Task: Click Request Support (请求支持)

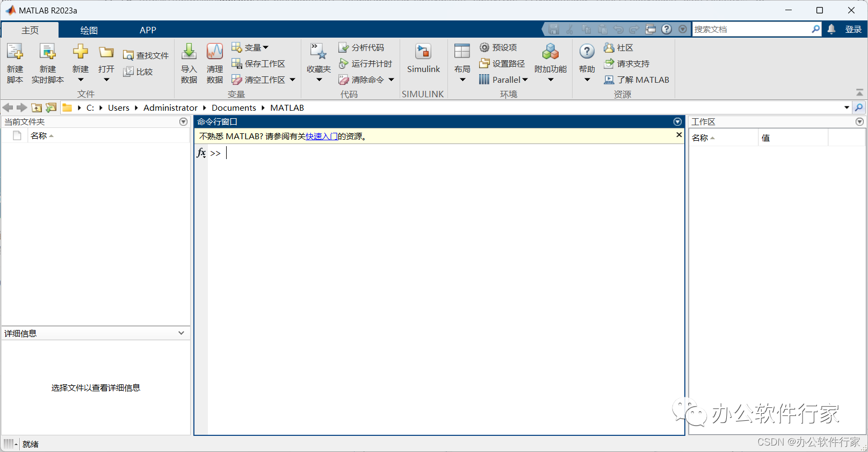Action: [627, 63]
